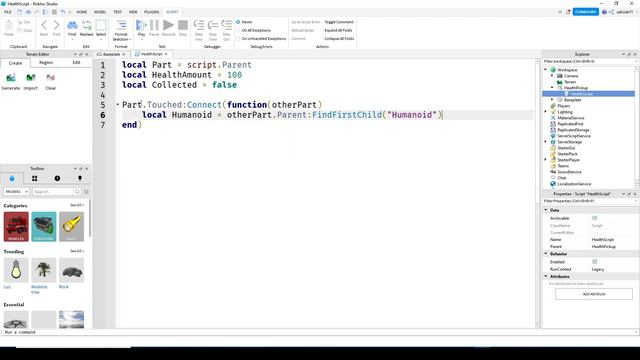This screenshot has width=640, height=360.
Task: Click the Expand All Folds action
Action: [x=338, y=30]
